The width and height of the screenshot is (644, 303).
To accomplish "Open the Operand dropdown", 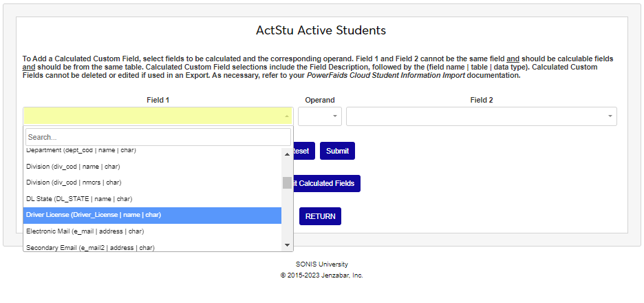I will pos(319,116).
